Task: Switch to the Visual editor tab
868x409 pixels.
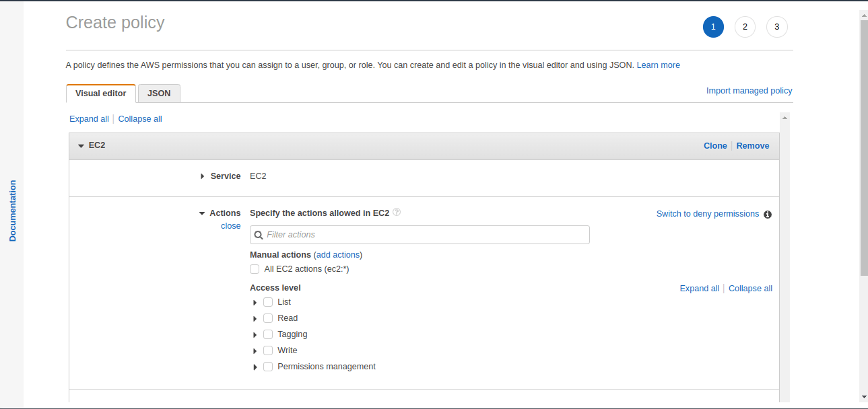Action: pyautogui.click(x=101, y=94)
